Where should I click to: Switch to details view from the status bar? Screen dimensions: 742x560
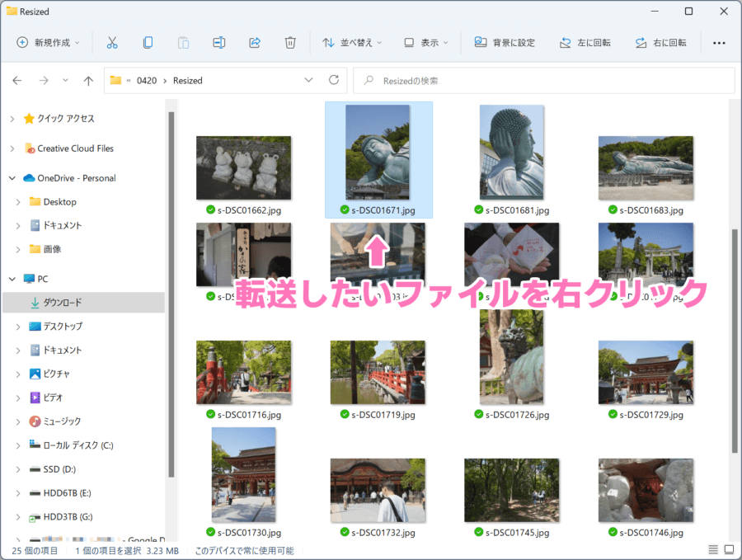(x=713, y=549)
